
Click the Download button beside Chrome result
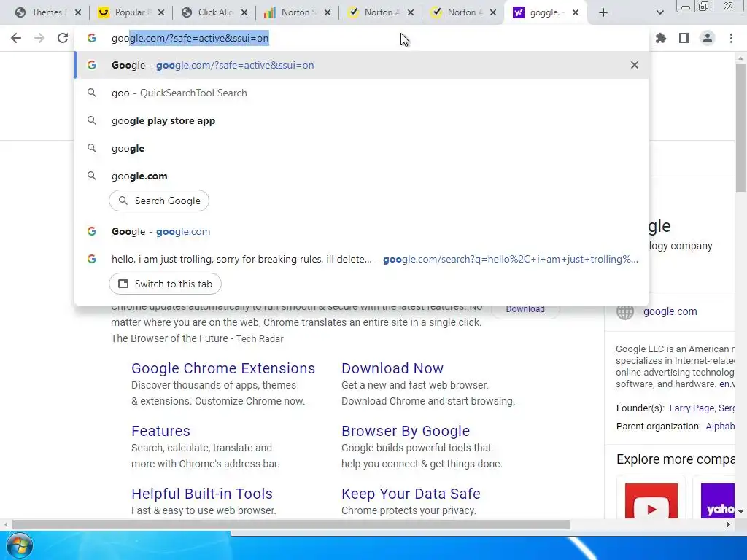click(x=525, y=309)
